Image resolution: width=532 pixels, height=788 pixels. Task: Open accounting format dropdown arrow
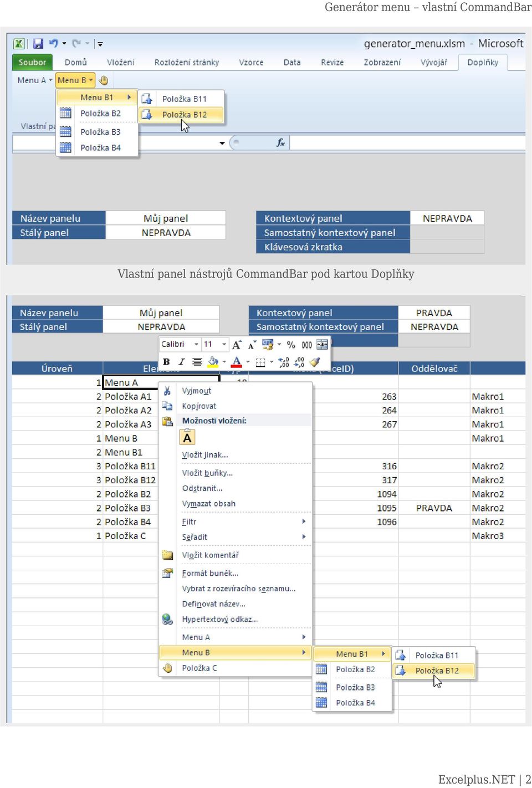tap(279, 345)
